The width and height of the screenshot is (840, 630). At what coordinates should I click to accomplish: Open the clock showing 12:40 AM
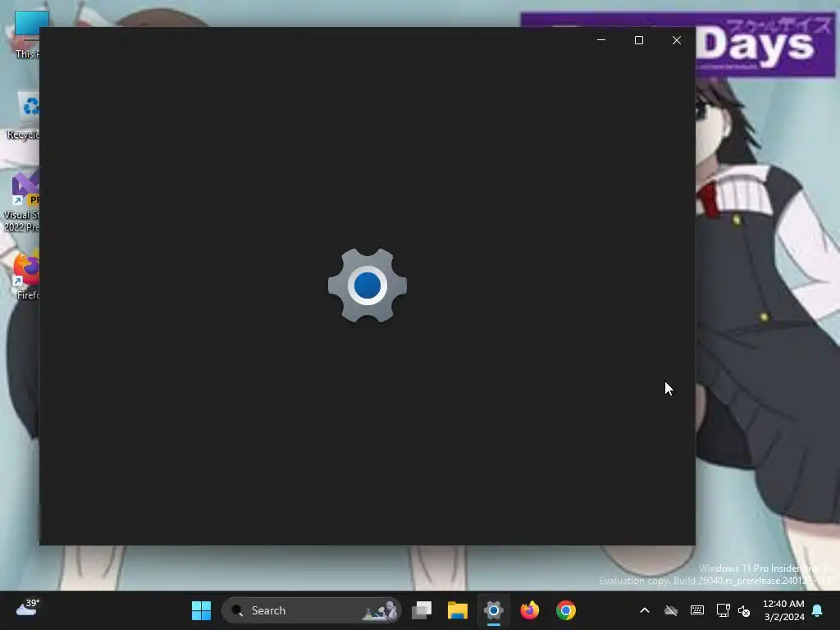point(783,610)
